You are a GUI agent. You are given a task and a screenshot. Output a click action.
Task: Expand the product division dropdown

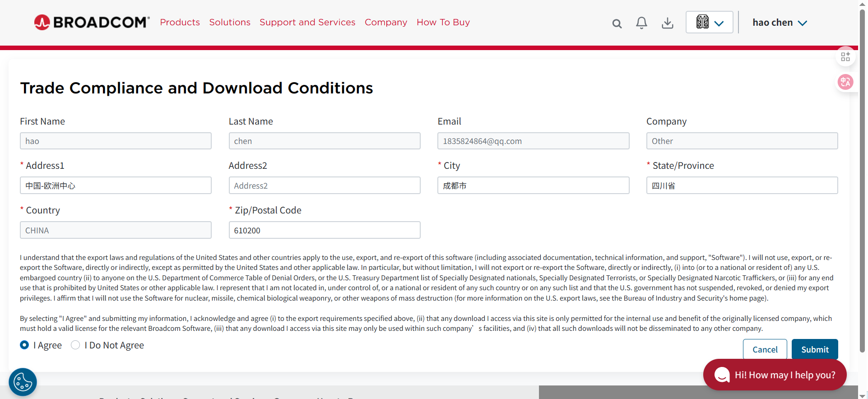point(709,22)
